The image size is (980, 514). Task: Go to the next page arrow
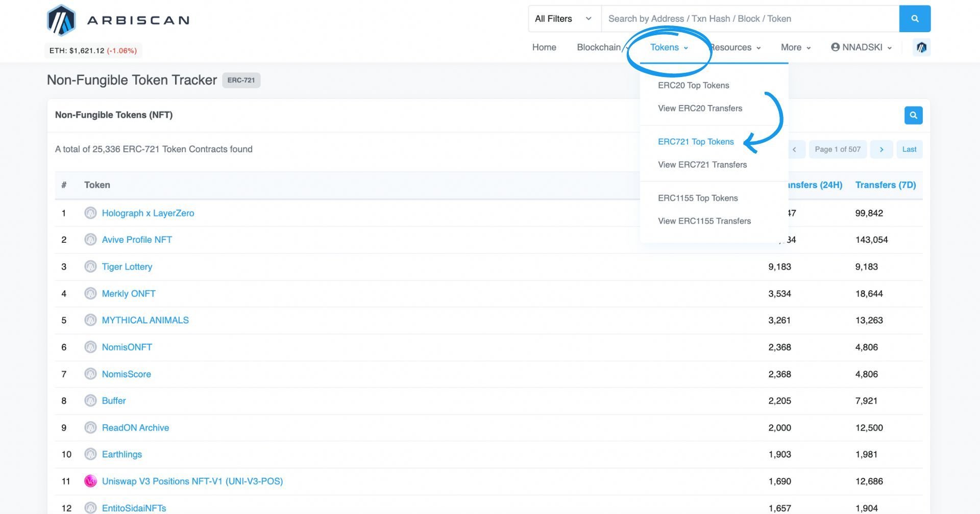(881, 149)
